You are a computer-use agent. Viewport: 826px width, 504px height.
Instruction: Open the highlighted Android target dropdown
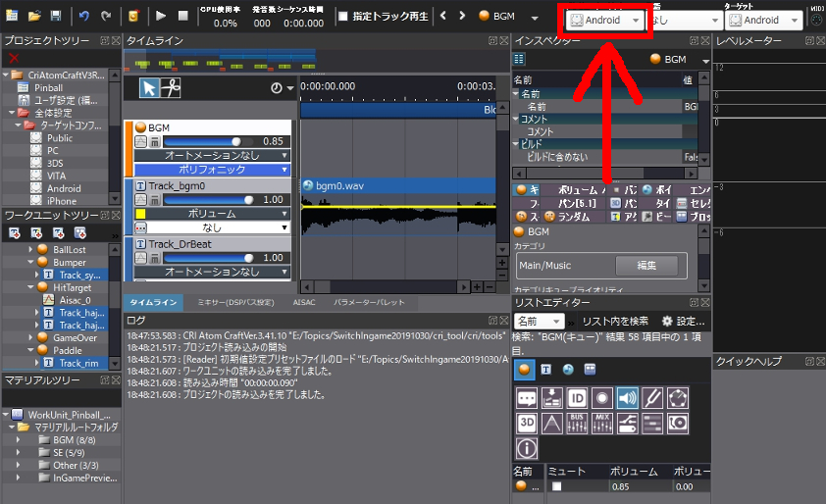click(x=605, y=20)
